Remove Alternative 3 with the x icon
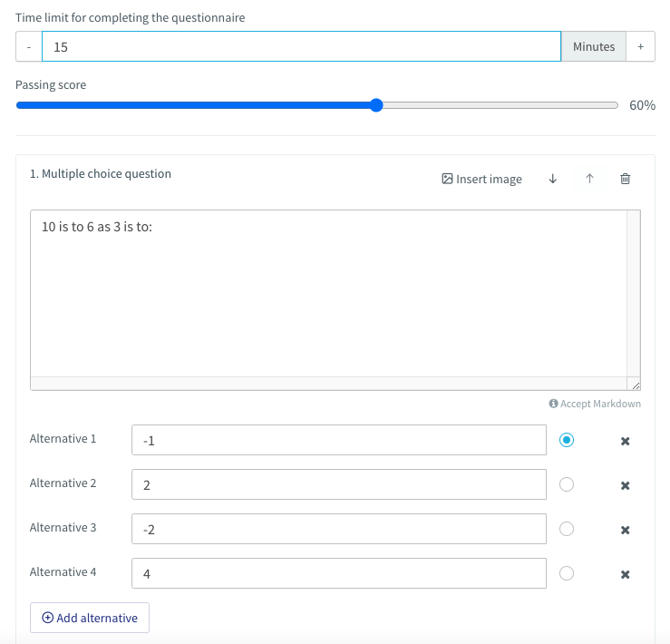670x644 pixels. click(x=626, y=530)
